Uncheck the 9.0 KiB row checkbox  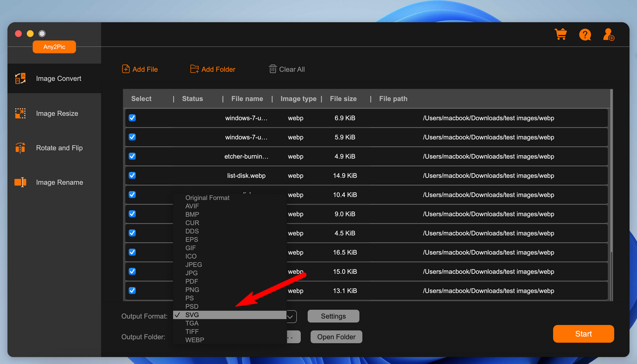click(132, 214)
